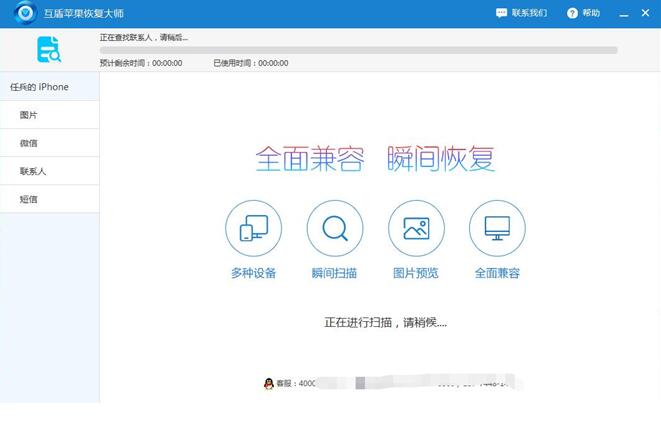Click the 全面兼容 label under monitor icon
661x431 pixels.
coord(497,273)
